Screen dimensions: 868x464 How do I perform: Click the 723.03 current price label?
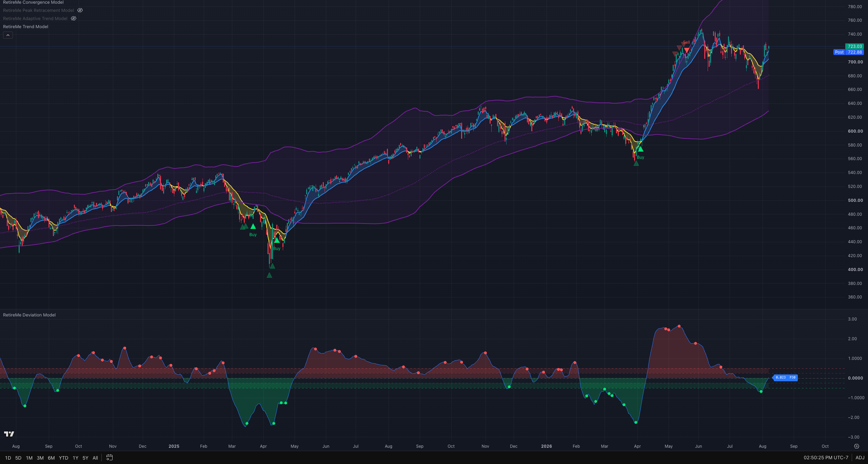[854, 46]
